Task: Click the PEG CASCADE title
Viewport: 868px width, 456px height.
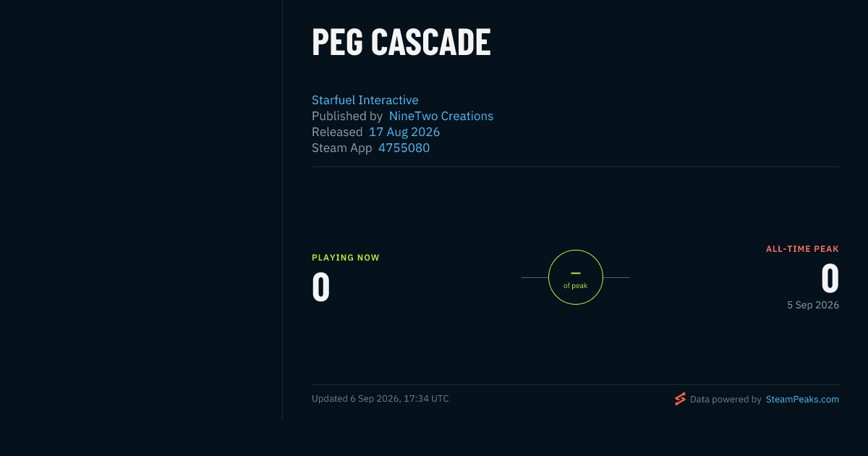Action: 401,42
